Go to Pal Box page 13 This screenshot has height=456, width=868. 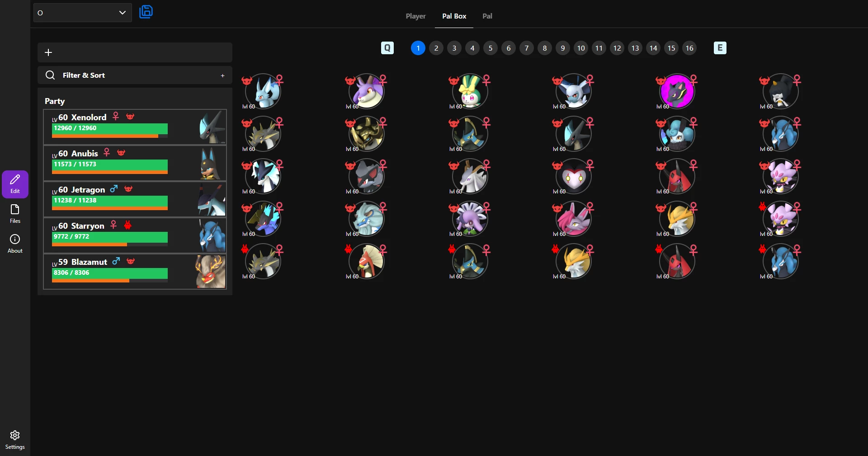635,48
